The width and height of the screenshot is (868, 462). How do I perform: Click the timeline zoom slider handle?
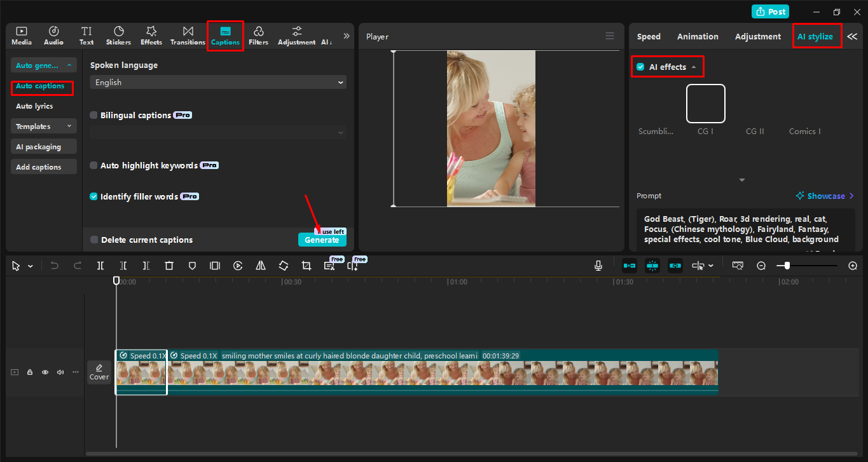tap(787, 266)
